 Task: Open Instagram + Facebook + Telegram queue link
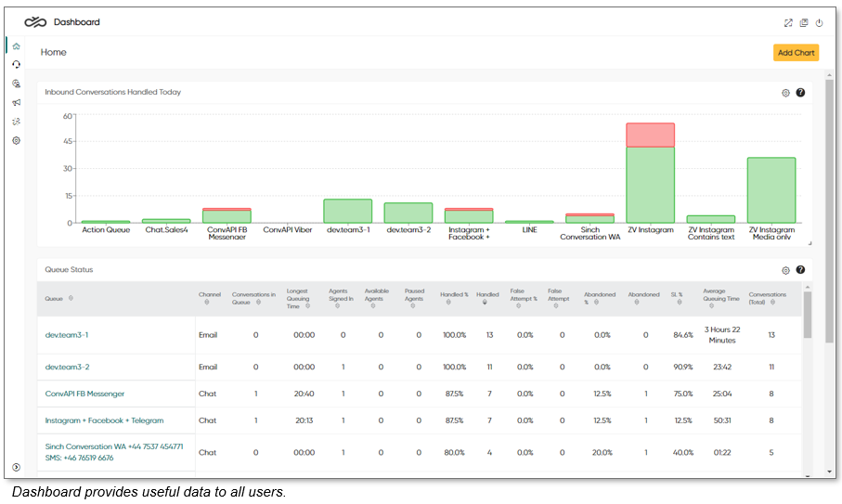click(x=104, y=420)
